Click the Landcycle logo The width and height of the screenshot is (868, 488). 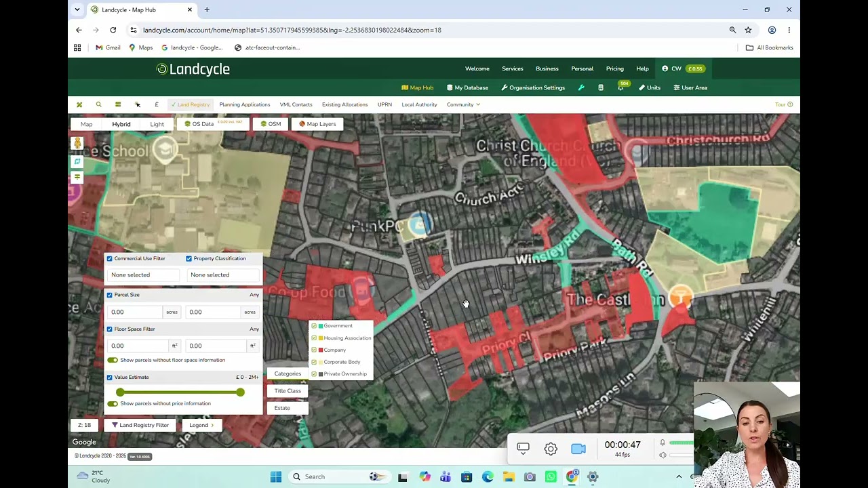(193, 68)
